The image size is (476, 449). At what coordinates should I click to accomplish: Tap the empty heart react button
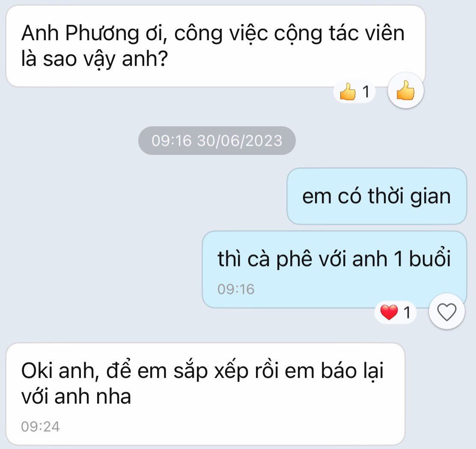coord(446,311)
